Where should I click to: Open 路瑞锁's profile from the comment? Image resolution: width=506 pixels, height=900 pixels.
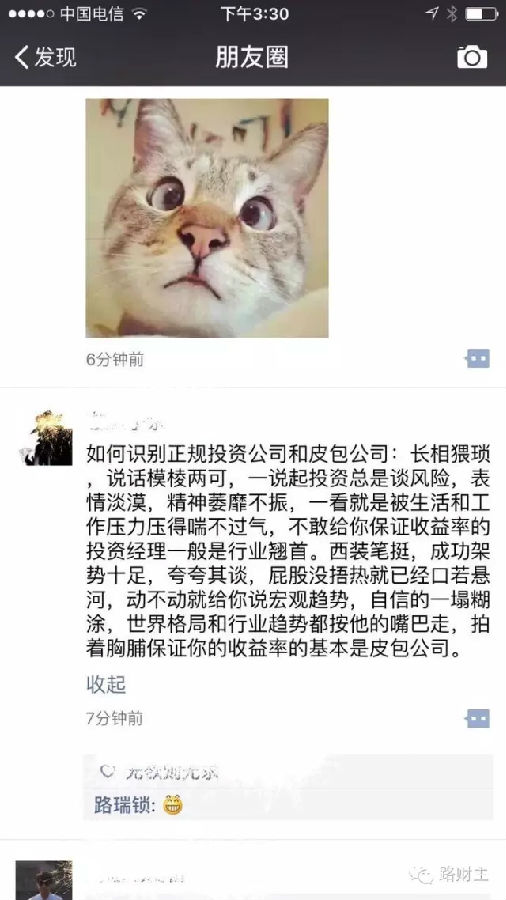point(124,805)
